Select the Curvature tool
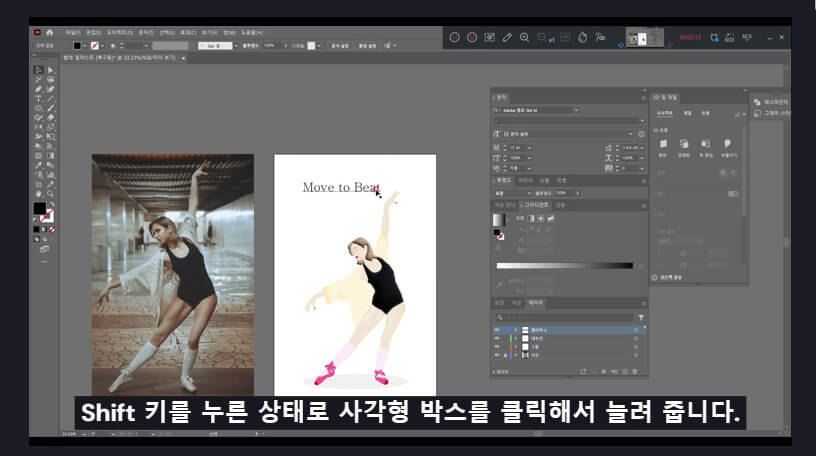 pos(50,88)
